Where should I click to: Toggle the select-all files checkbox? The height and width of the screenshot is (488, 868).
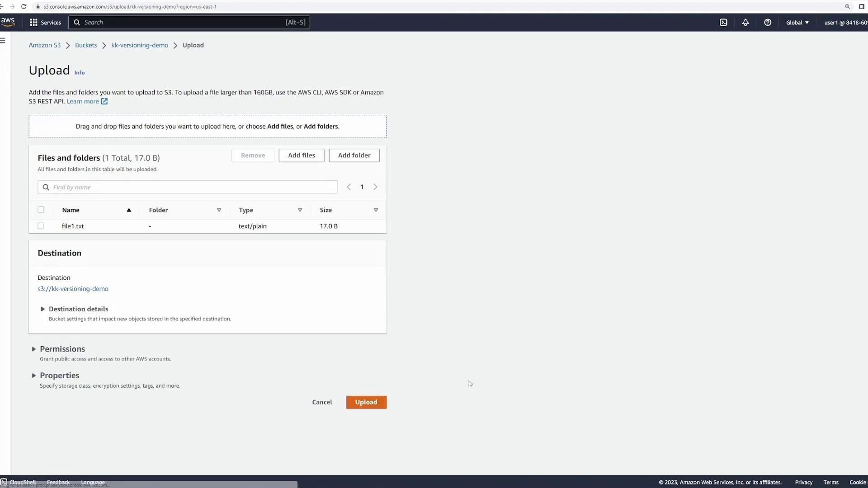click(41, 210)
